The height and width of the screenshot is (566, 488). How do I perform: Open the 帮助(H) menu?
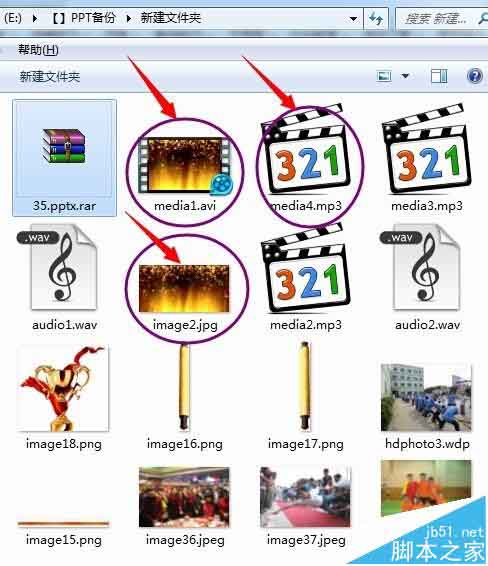[x=39, y=49]
